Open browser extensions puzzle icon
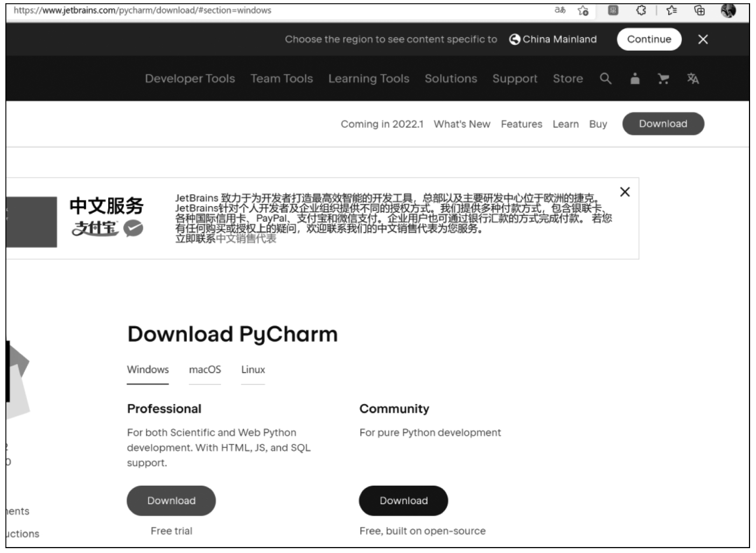Image resolution: width=756 pixels, height=553 pixels. pos(641,10)
